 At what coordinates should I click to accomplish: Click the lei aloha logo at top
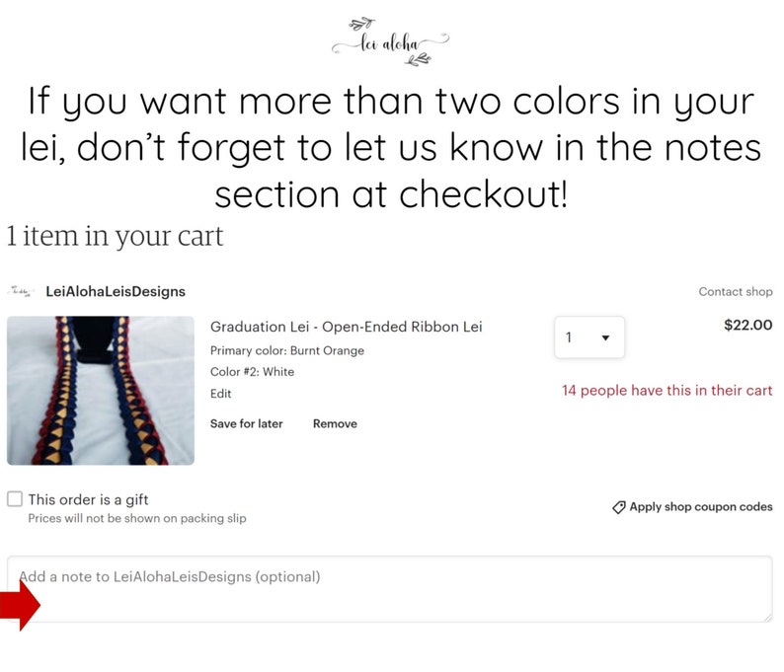pyautogui.click(x=390, y=42)
